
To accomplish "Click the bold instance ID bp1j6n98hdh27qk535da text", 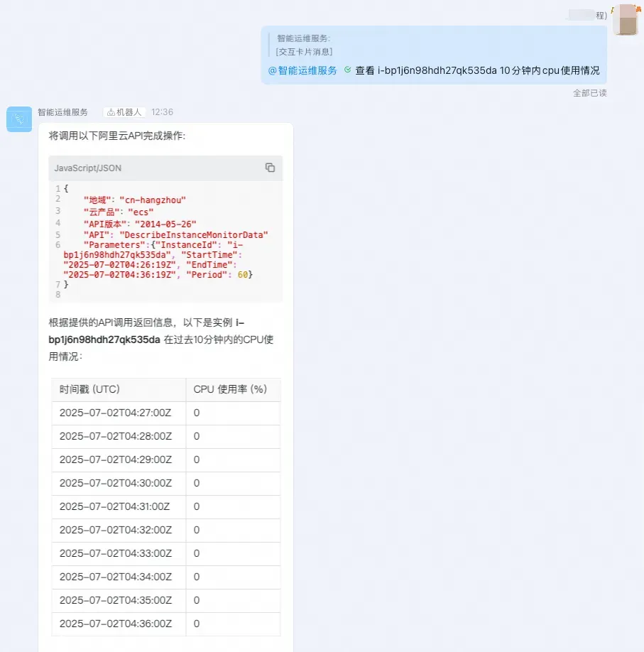I will pos(104,339).
